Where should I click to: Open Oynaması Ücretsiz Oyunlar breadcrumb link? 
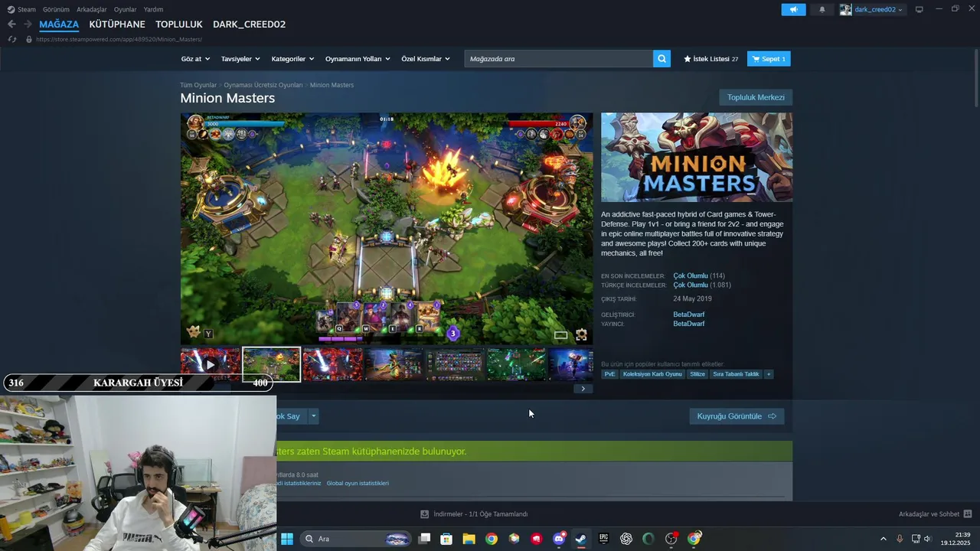[263, 85]
